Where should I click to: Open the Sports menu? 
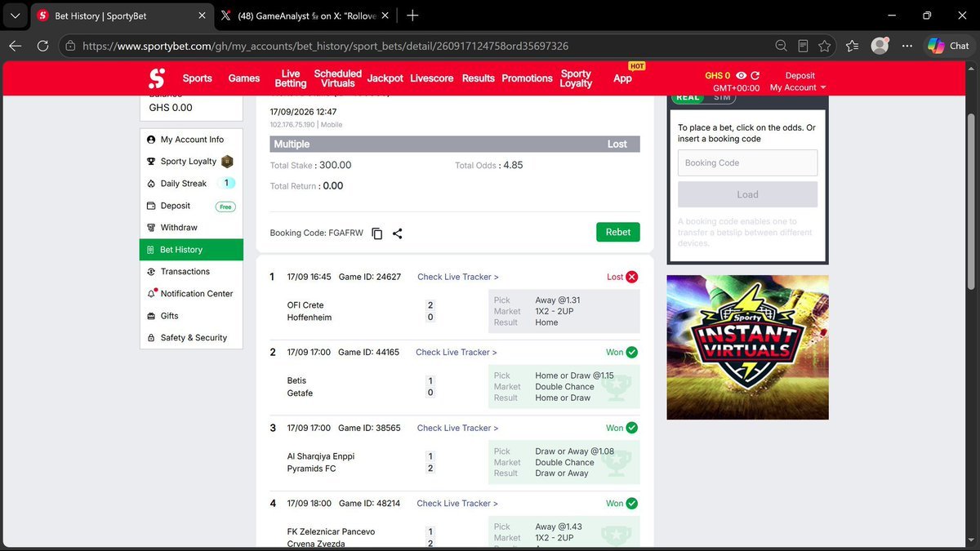(x=197, y=78)
